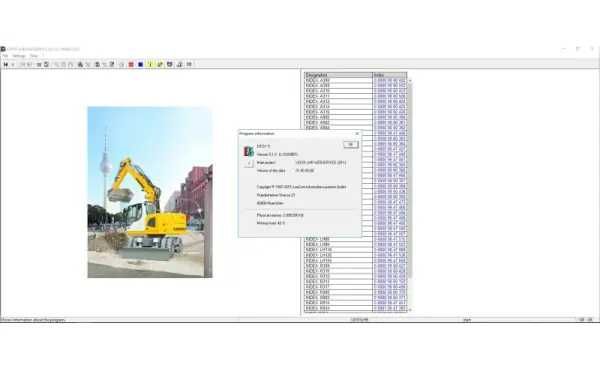Open the Settings menu
600x370 pixels.
point(19,56)
